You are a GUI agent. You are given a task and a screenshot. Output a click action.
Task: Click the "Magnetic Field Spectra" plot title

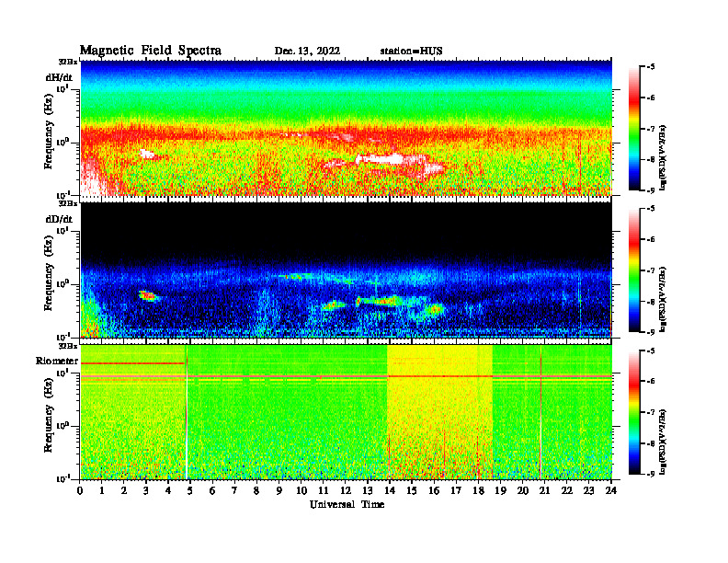click(151, 51)
